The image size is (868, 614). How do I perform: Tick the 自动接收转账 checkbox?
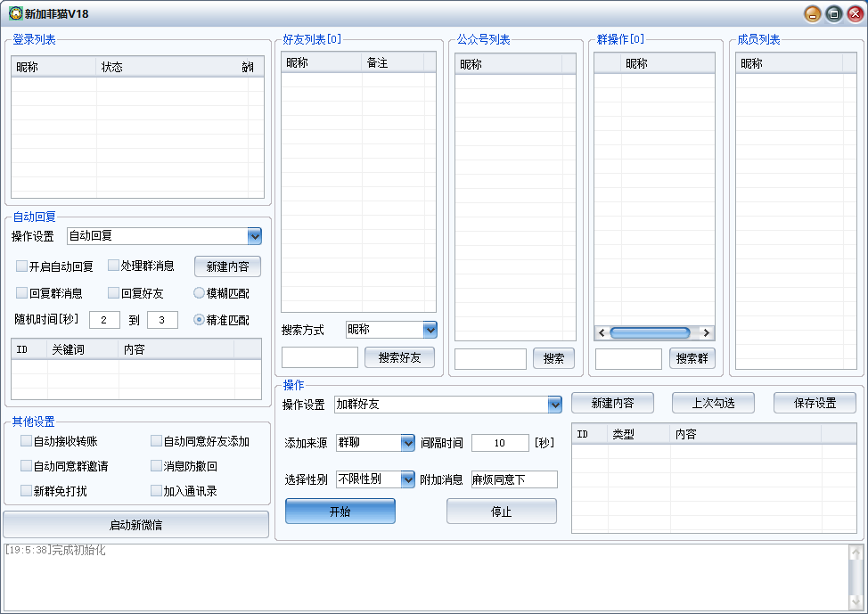tap(27, 441)
